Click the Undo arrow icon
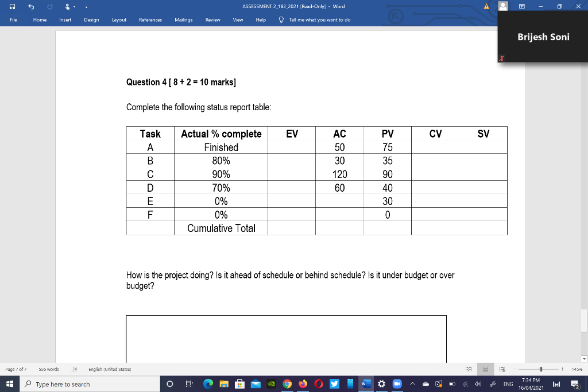588x392 pixels. (32, 6)
